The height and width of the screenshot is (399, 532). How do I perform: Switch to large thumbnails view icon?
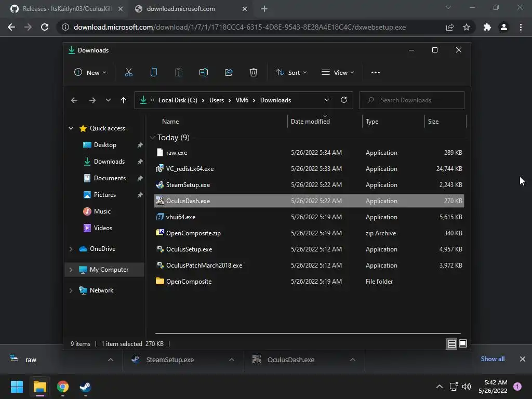463,344
